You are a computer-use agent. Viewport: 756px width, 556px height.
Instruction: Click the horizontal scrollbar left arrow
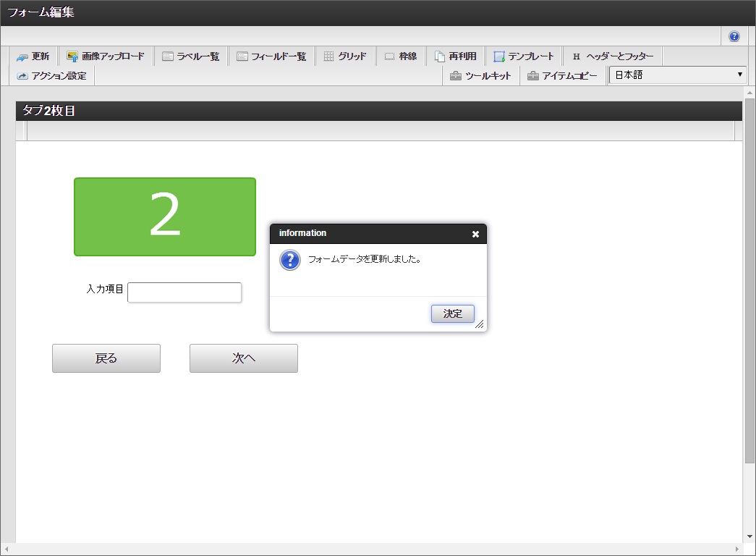(7, 549)
